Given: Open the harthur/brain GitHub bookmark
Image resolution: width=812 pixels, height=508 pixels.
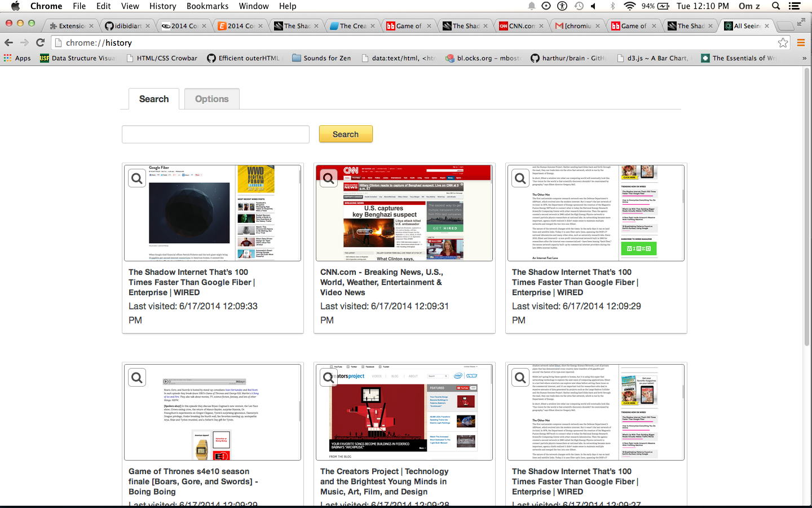Looking at the screenshot, I should click(568, 58).
